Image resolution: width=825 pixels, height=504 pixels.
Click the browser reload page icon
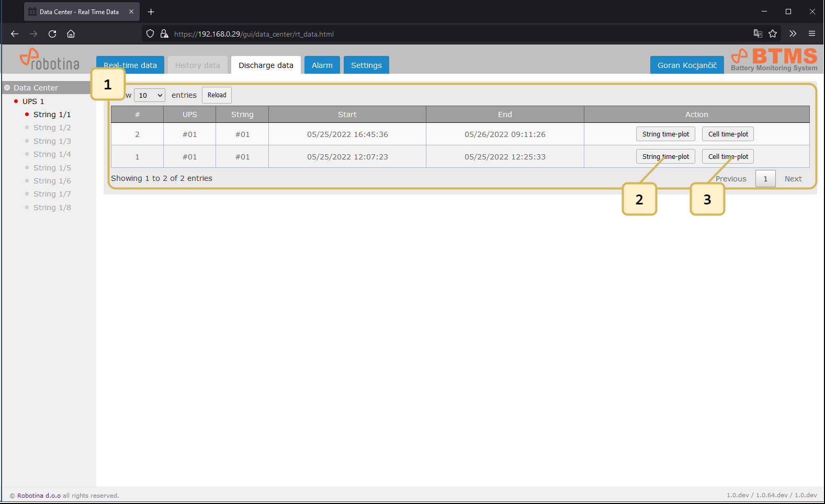point(52,34)
